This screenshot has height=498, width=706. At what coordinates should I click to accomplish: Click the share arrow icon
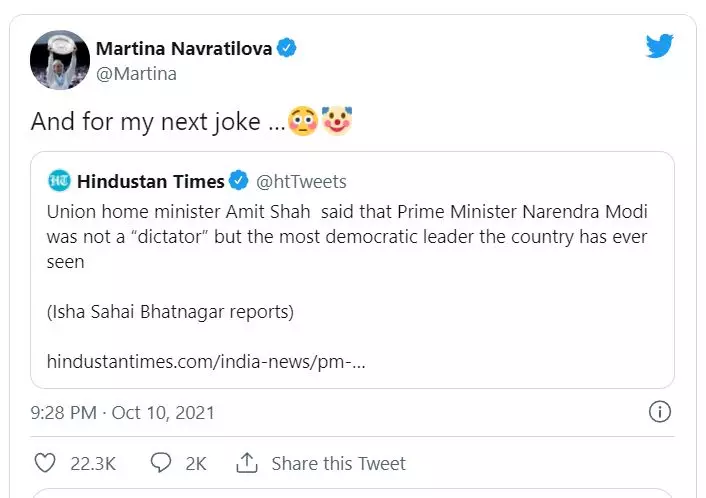pos(247,463)
